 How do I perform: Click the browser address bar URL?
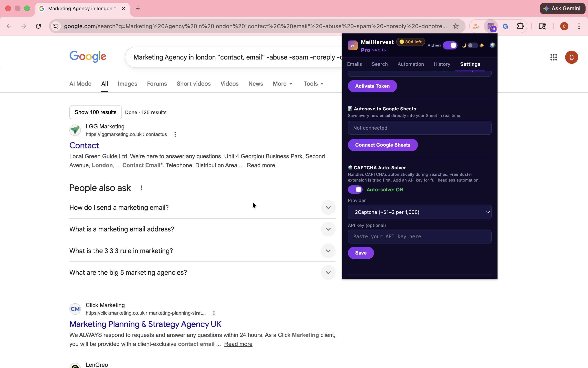[255, 26]
